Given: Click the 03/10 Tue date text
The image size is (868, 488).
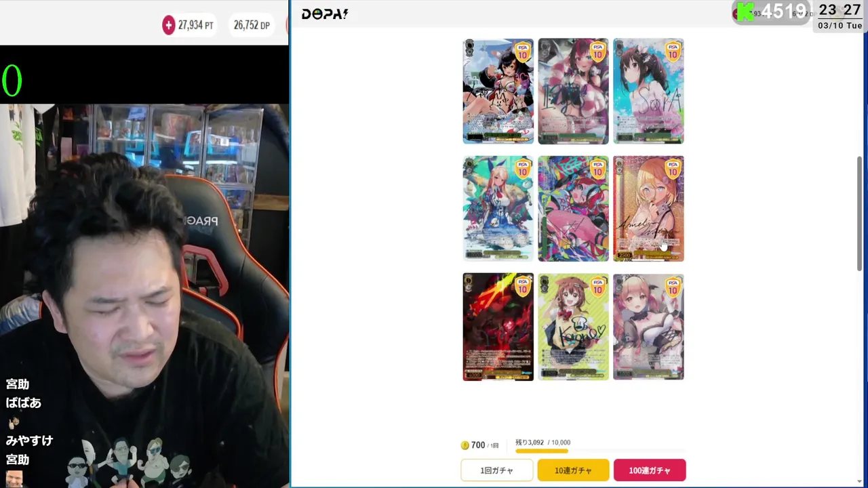Looking at the screenshot, I should (x=840, y=26).
